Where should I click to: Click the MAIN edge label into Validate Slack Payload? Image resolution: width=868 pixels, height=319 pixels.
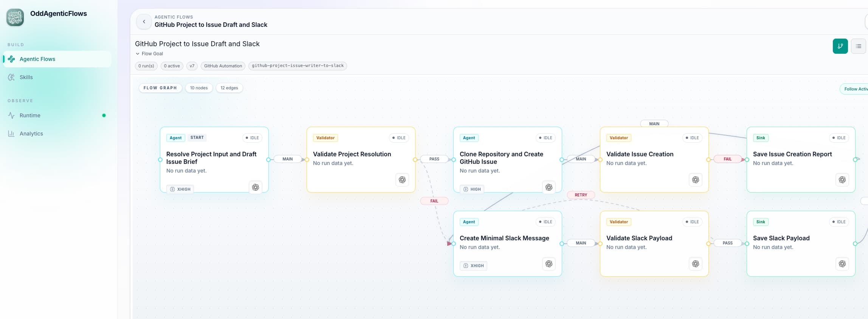point(581,243)
